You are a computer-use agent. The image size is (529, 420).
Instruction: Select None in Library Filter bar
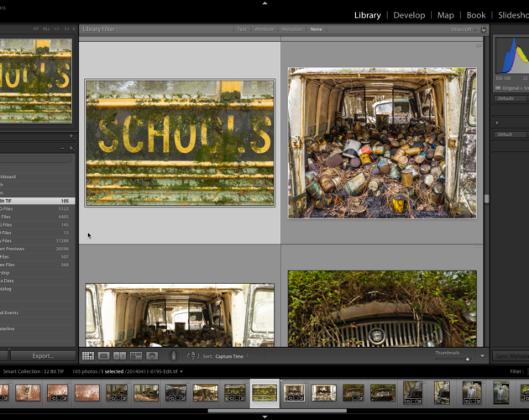[x=316, y=29]
